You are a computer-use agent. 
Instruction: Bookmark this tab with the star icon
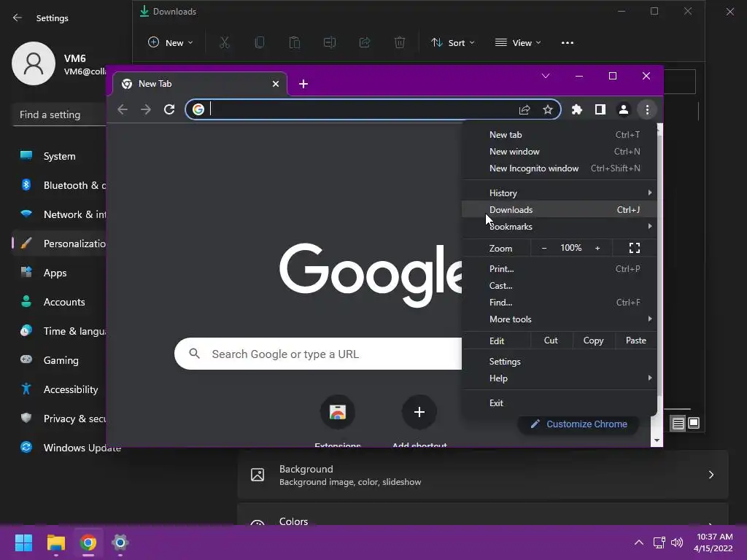(x=548, y=110)
